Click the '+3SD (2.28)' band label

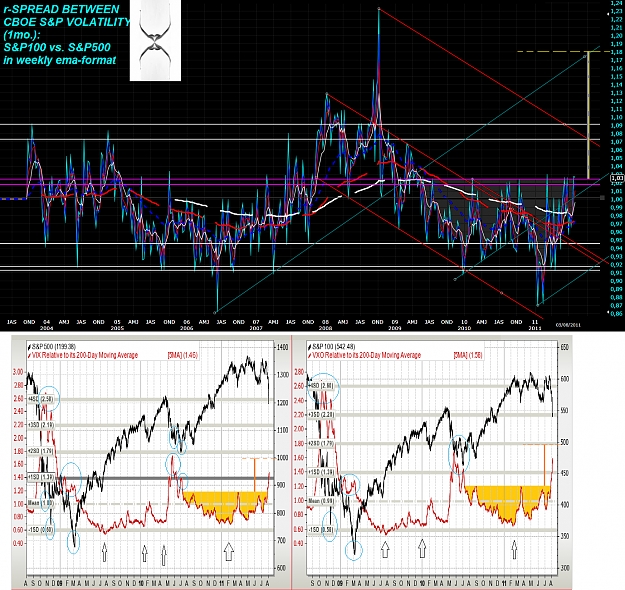(322, 415)
